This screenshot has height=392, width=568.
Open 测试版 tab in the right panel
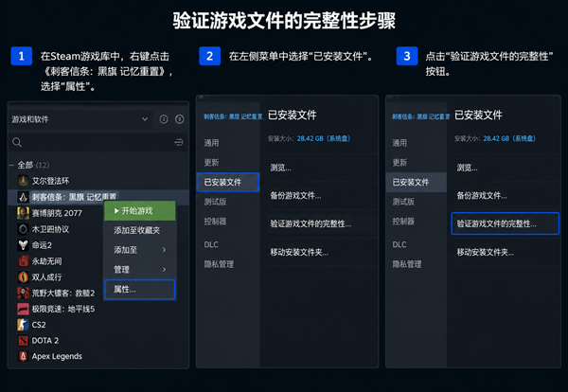403,202
